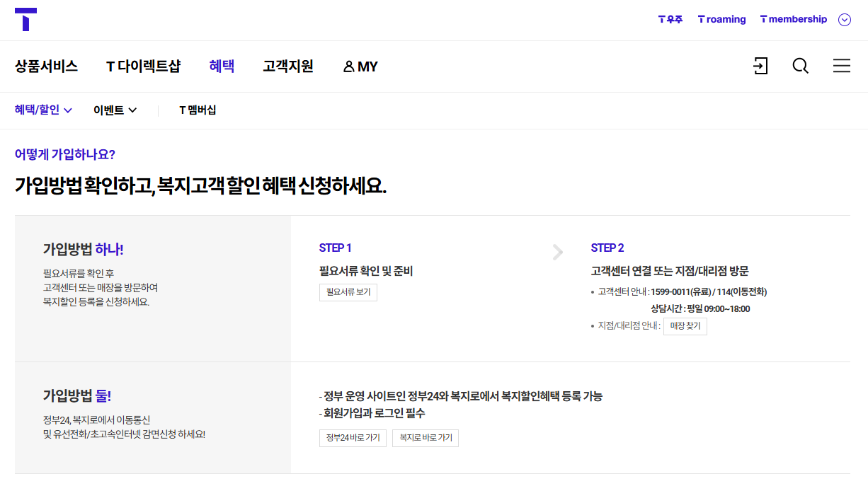Viewport: 868px width, 486px height.
Task: Click the STEP 1 heading text
Action: [x=336, y=248]
